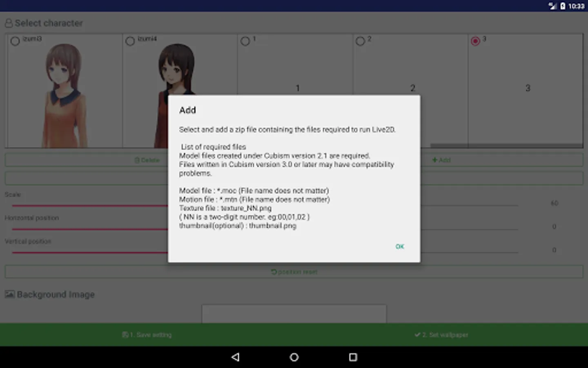Image resolution: width=588 pixels, height=368 pixels.
Task: Tap the Add character button
Action: tap(441, 160)
